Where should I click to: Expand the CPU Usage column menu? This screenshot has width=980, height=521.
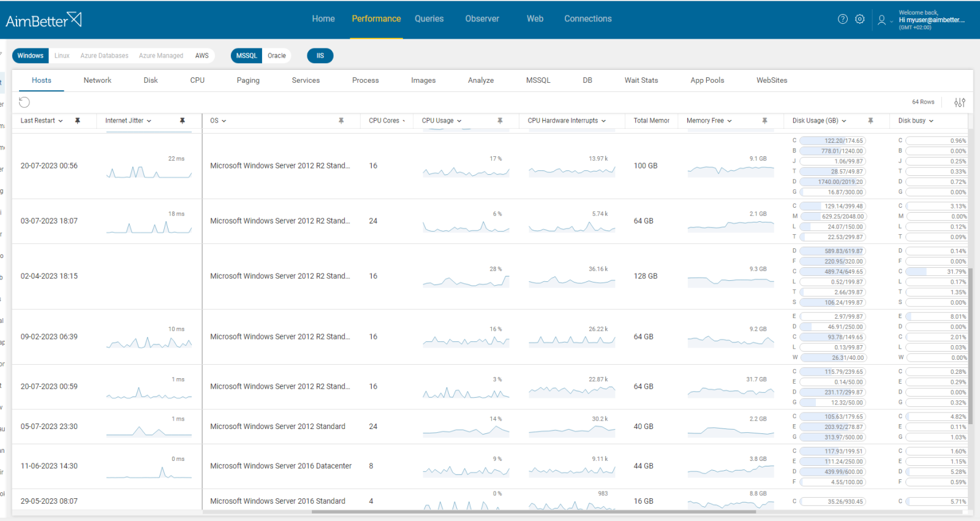(x=459, y=121)
